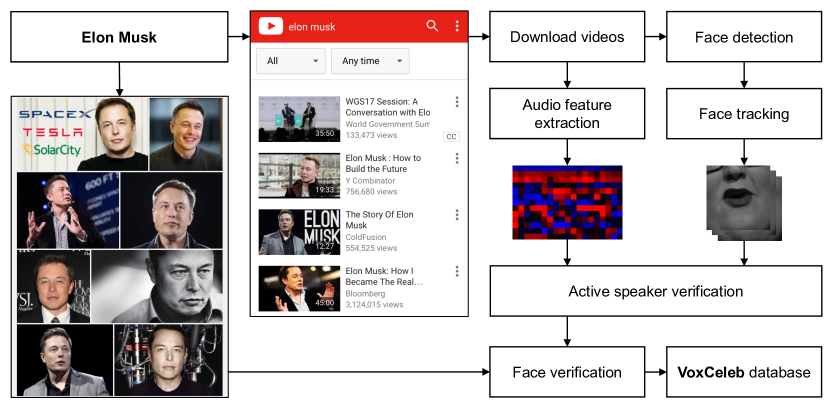Open options menu for WGS17 Session video

pos(457,102)
